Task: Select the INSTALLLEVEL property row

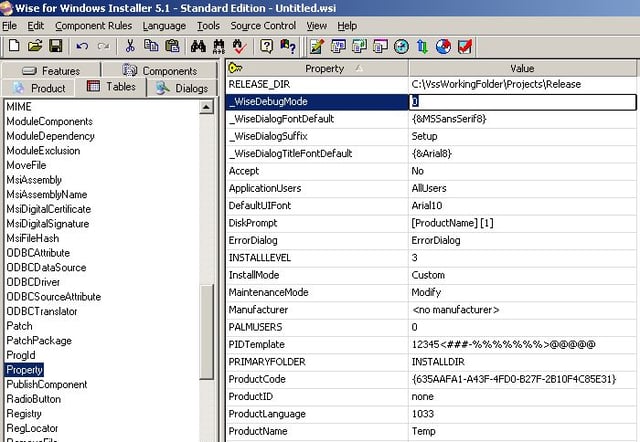Action: tap(317, 258)
